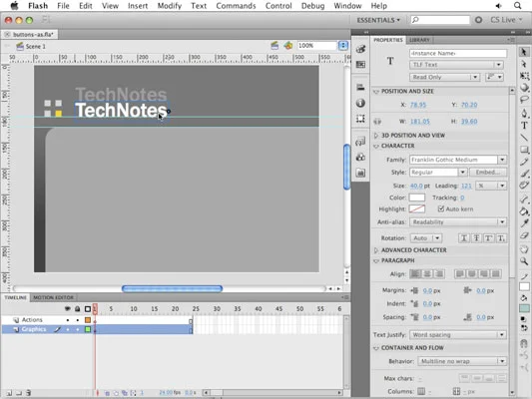
Task: Click Lock All Layers padlock header
Action: (78, 309)
